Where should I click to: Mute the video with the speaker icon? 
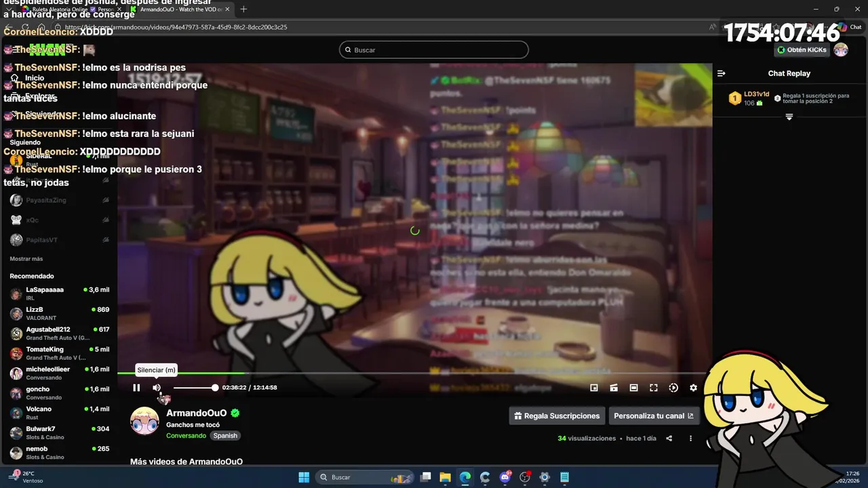[x=157, y=388]
